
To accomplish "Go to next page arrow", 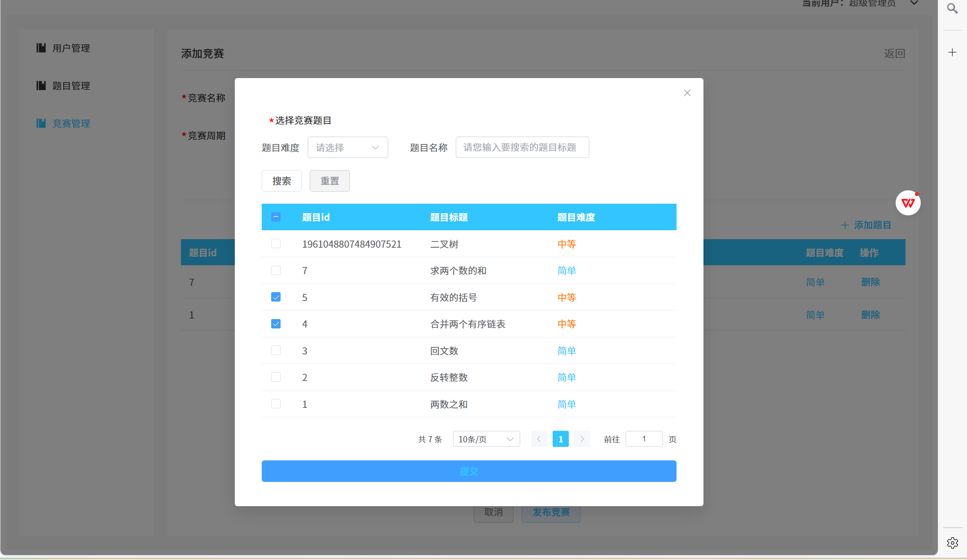I will (582, 439).
